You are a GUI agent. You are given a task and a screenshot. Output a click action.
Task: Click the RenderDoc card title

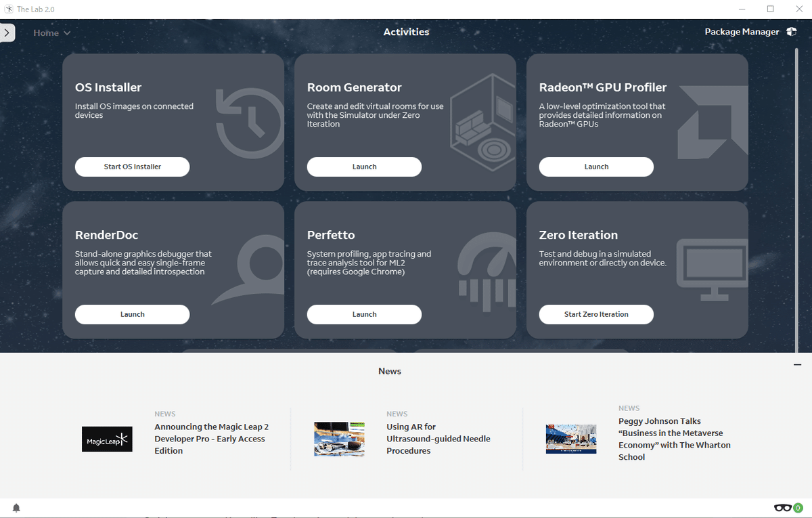(x=106, y=235)
